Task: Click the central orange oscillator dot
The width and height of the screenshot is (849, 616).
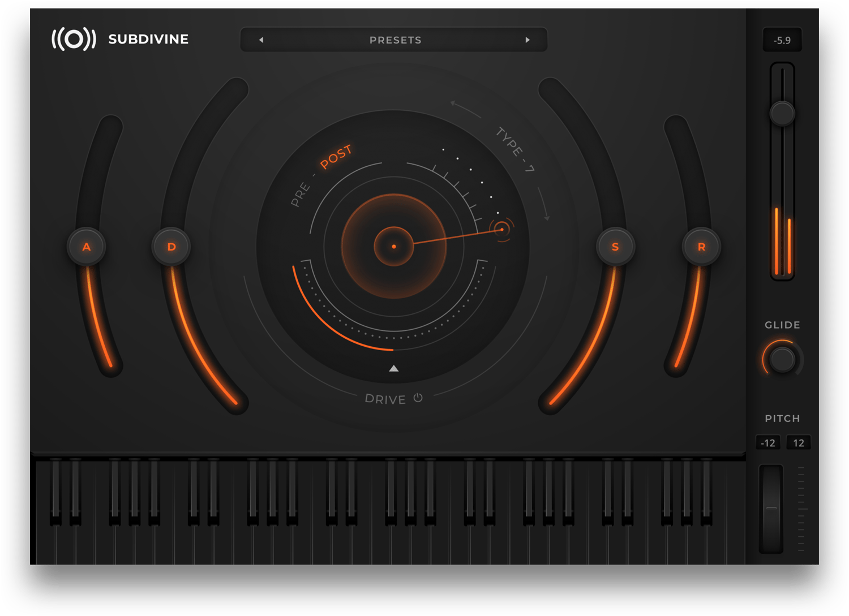Action: point(394,247)
